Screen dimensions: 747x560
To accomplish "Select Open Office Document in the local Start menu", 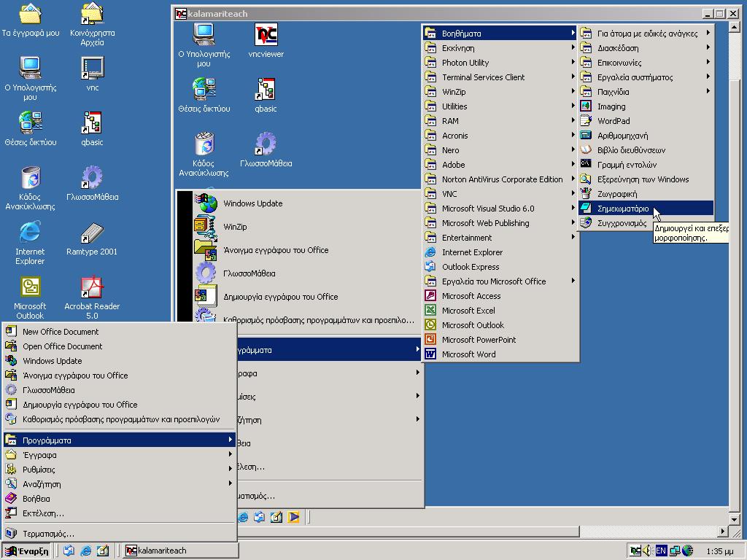I will [x=120, y=346].
